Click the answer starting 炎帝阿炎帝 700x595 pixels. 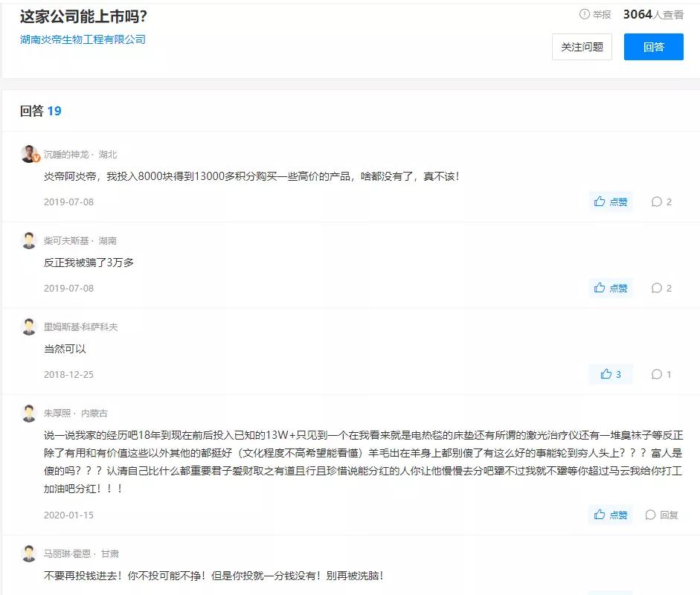coord(251,176)
